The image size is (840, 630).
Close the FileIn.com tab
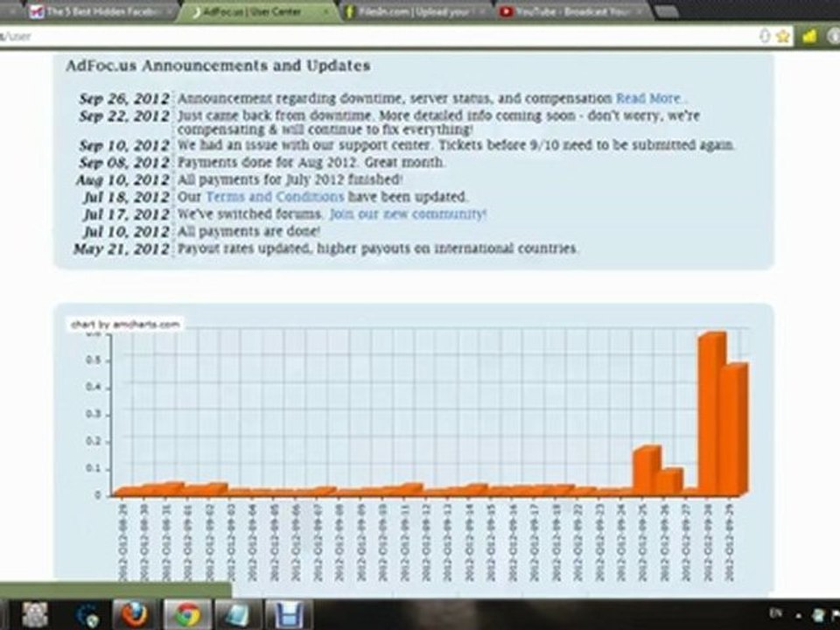[483, 11]
